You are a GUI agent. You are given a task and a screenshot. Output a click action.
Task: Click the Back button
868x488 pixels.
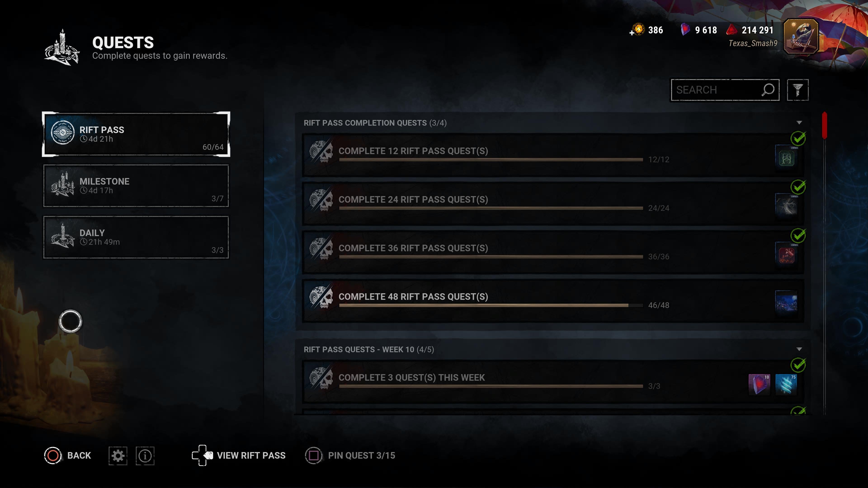click(x=68, y=456)
